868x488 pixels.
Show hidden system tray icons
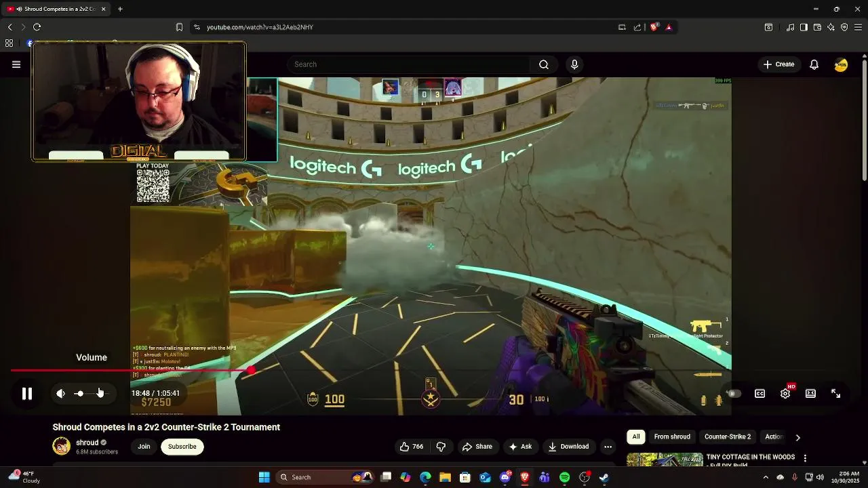766,477
